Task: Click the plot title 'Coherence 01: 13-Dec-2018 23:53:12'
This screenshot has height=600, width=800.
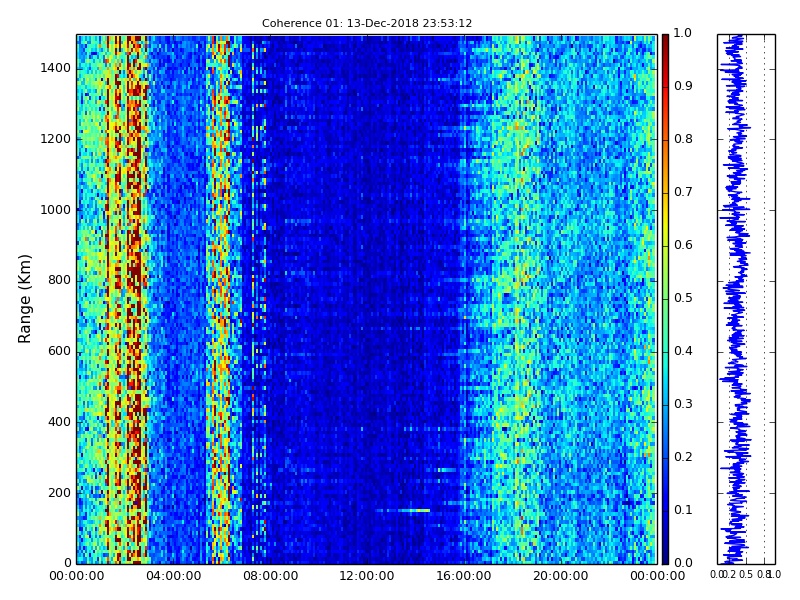Action: [x=367, y=23]
